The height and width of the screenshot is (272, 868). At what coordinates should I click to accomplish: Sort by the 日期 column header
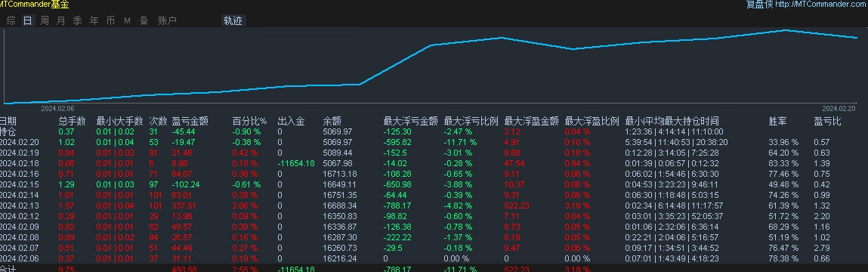[x=8, y=122]
